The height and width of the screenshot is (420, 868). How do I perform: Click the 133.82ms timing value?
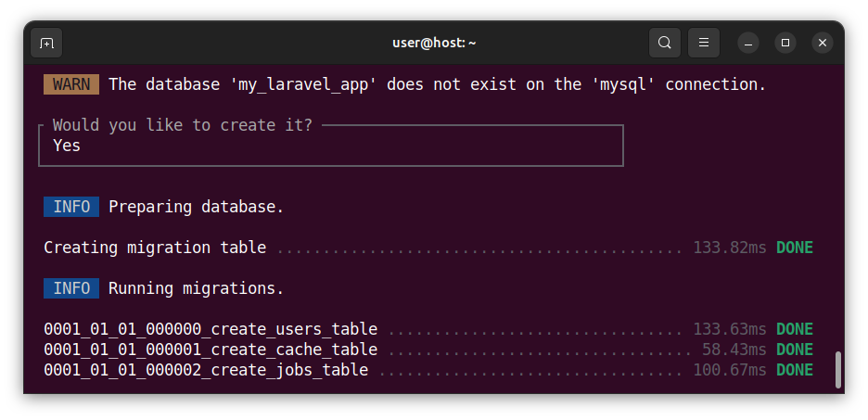(730, 248)
